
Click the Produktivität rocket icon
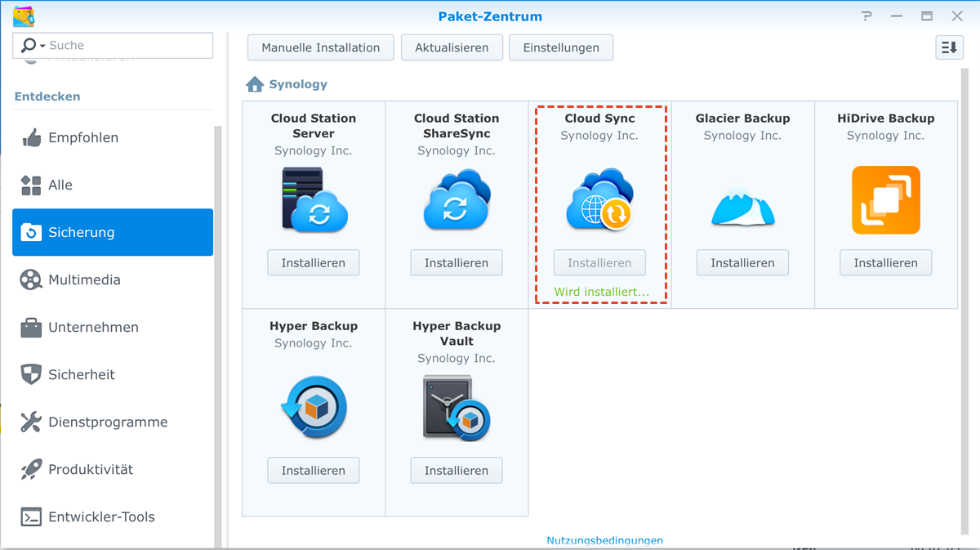[31, 469]
